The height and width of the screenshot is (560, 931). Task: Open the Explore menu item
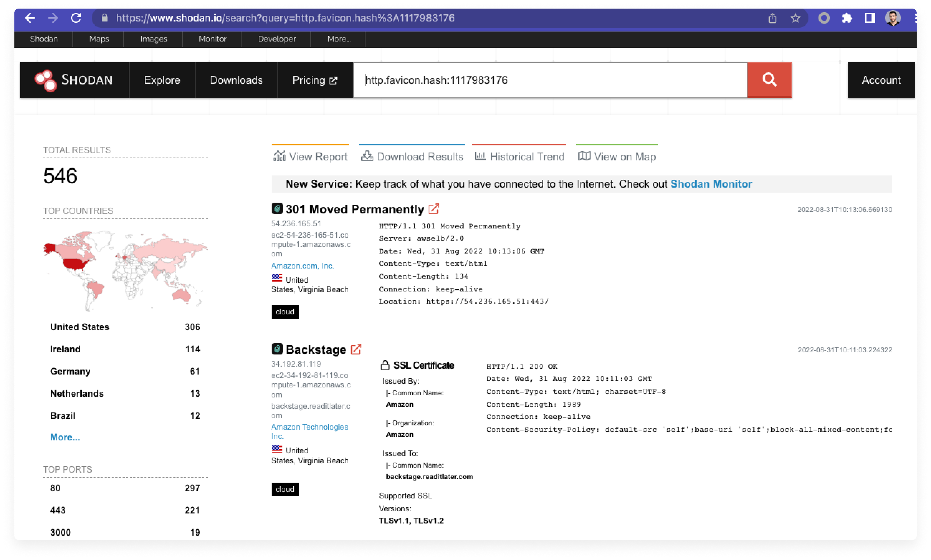(x=162, y=80)
